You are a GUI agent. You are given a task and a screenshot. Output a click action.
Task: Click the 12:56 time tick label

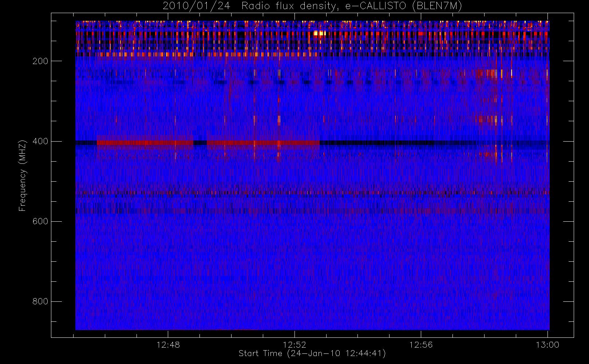pyautogui.click(x=421, y=345)
